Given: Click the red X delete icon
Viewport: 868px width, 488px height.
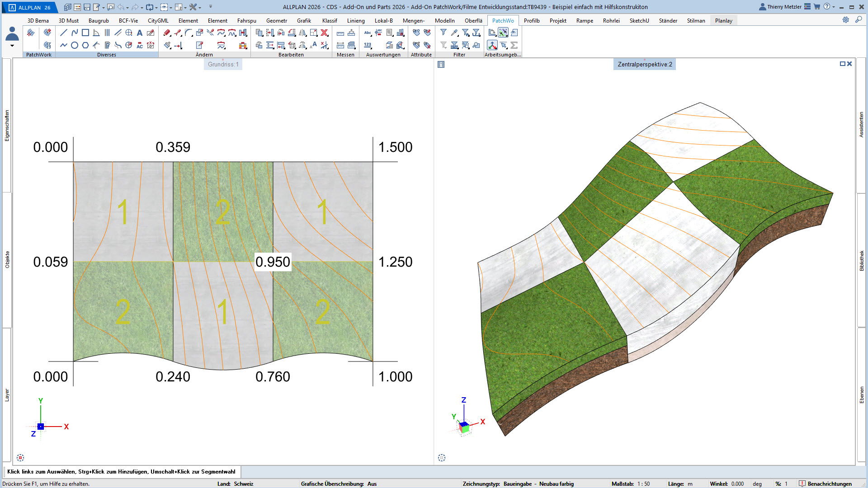Looking at the screenshot, I should click(324, 33).
